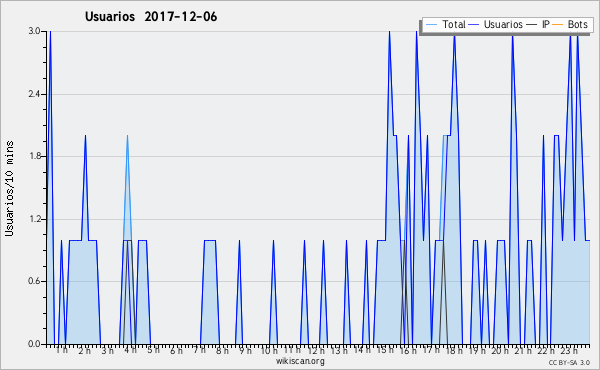The width and height of the screenshot is (600, 370).
Task: Click the '12 h' x-axis label
Action: pos(316,350)
